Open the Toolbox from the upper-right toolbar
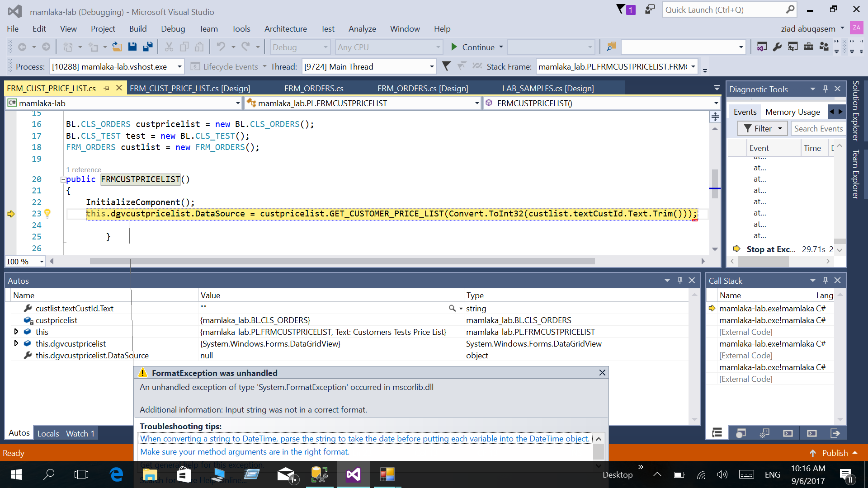Viewport: 868px width, 488px height. tap(809, 47)
